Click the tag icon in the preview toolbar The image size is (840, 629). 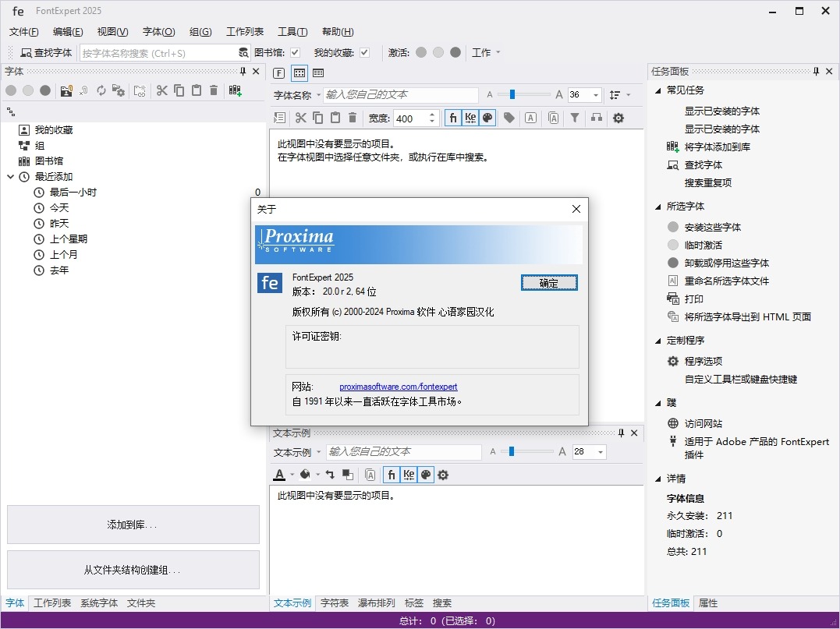pyautogui.click(x=509, y=118)
